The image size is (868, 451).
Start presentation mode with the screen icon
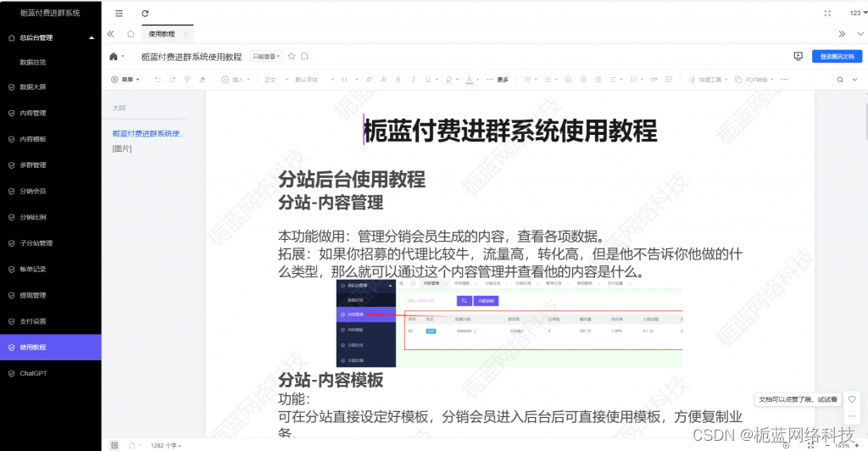click(x=798, y=56)
